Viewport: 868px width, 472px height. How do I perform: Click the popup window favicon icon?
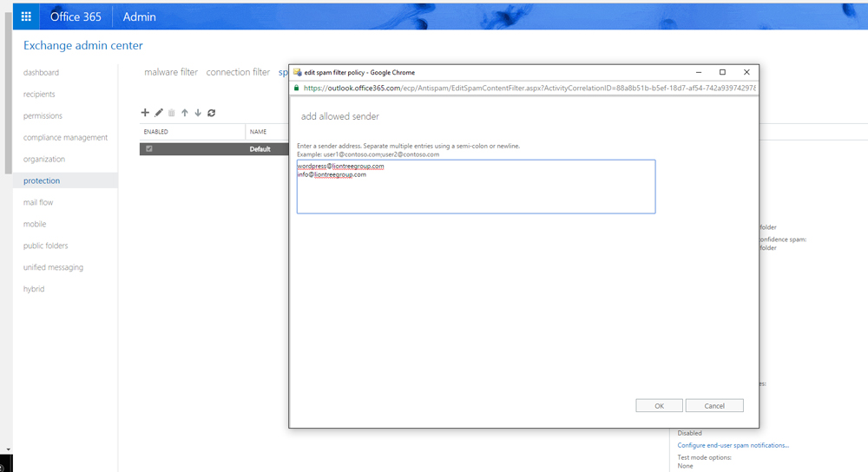click(x=297, y=73)
